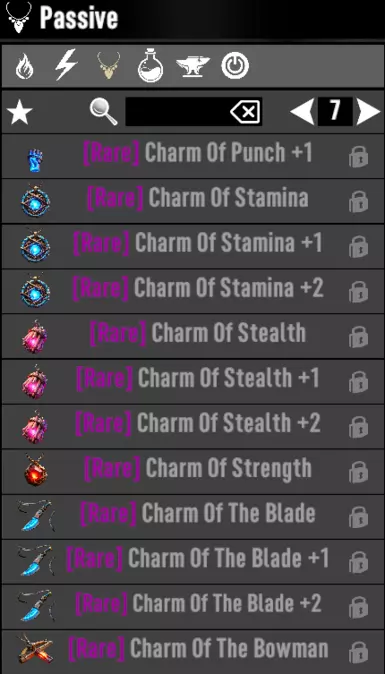The image size is (385, 674).
Task: Select the lightning bolt category icon
Action: 66,65
